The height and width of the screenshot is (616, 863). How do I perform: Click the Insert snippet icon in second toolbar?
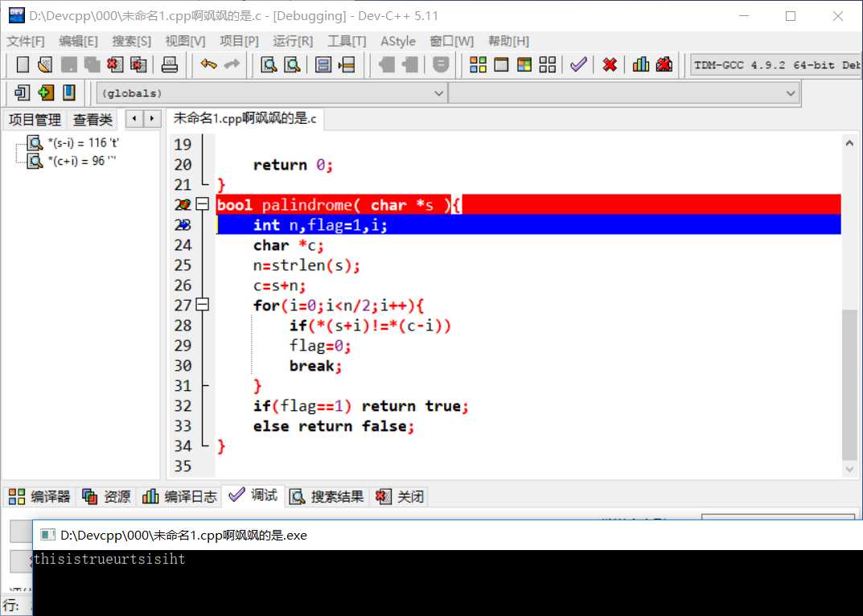(22, 92)
